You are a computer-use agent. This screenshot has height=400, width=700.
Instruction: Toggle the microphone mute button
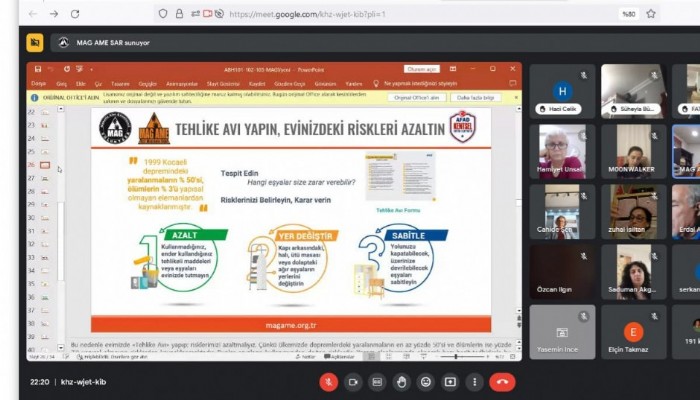pyautogui.click(x=329, y=382)
